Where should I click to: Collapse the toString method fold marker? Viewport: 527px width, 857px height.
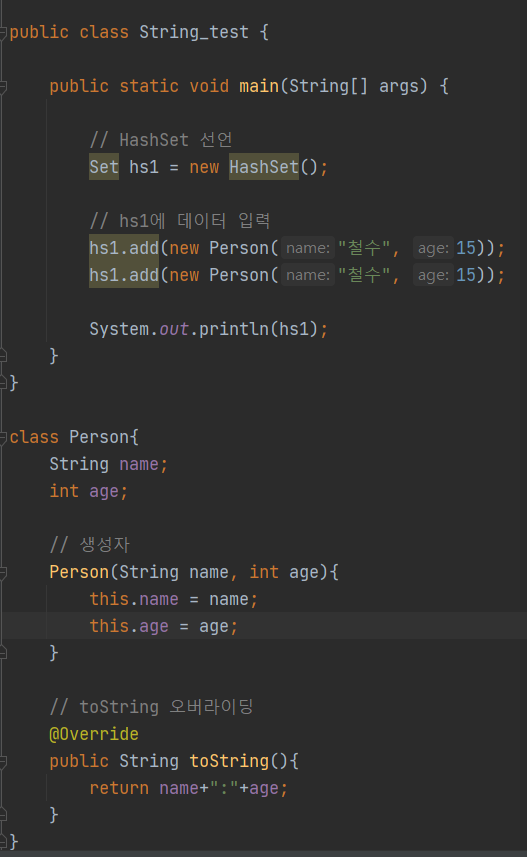click(x=3, y=761)
